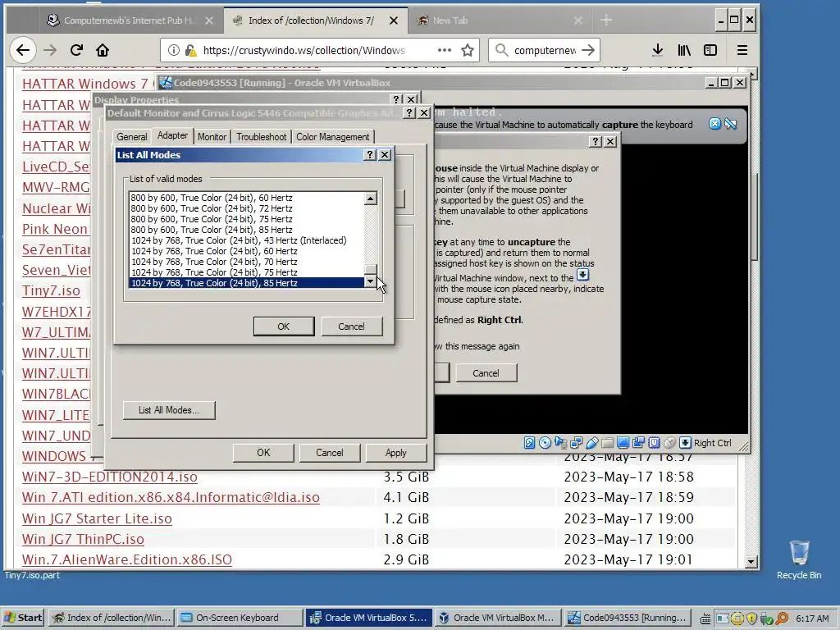This screenshot has height=630, width=840.
Task: Click the audio indicator in VirtualBox status bar
Action: 560,443
